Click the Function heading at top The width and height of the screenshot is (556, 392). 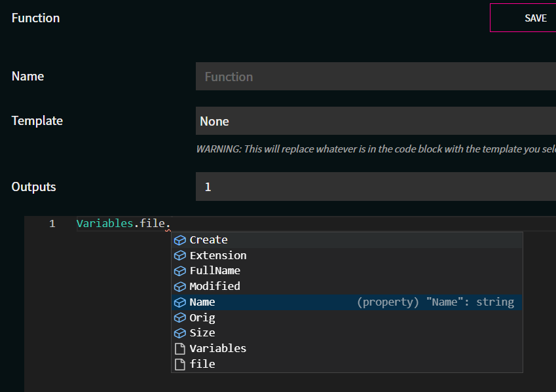[x=35, y=18]
